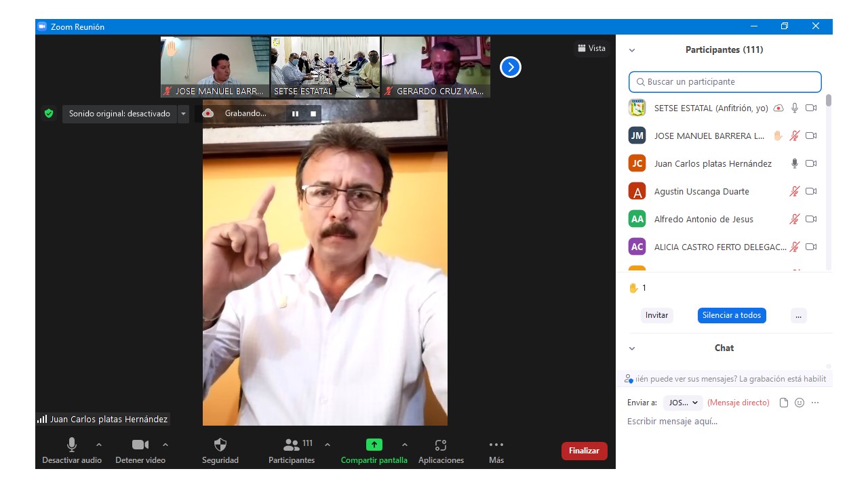Select SETSE ESTATAL video thumbnail
The image size is (868, 488).
click(x=325, y=67)
